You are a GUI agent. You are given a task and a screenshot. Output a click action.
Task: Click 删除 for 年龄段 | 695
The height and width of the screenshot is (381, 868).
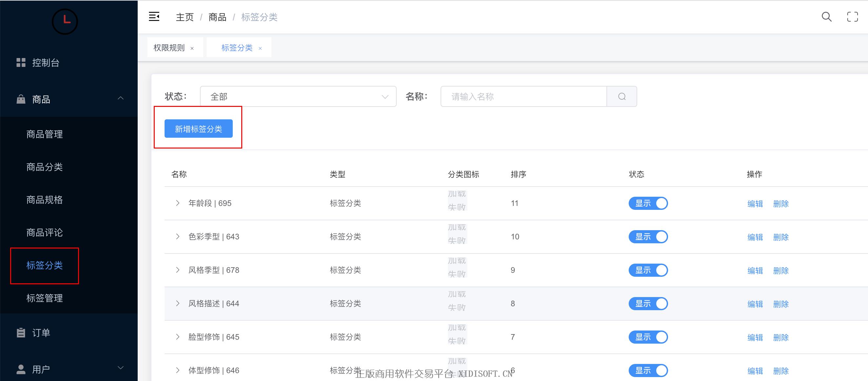(x=781, y=204)
